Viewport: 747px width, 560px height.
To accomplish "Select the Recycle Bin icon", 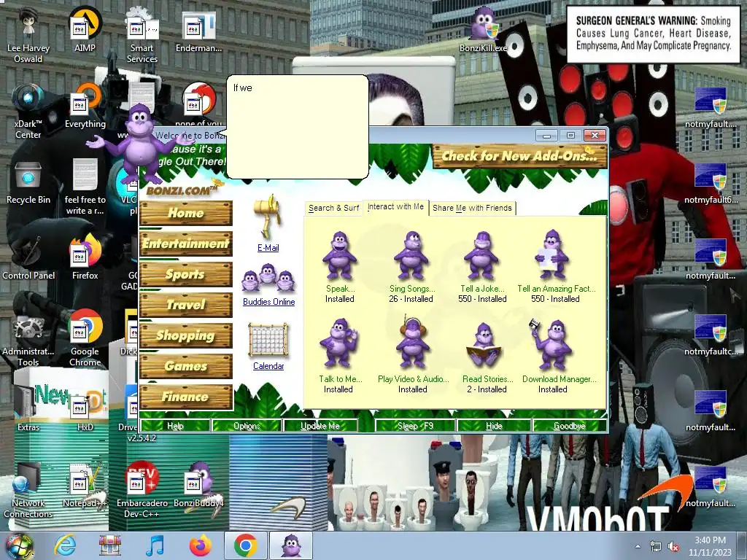I will pyautogui.click(x=28, y=183).
